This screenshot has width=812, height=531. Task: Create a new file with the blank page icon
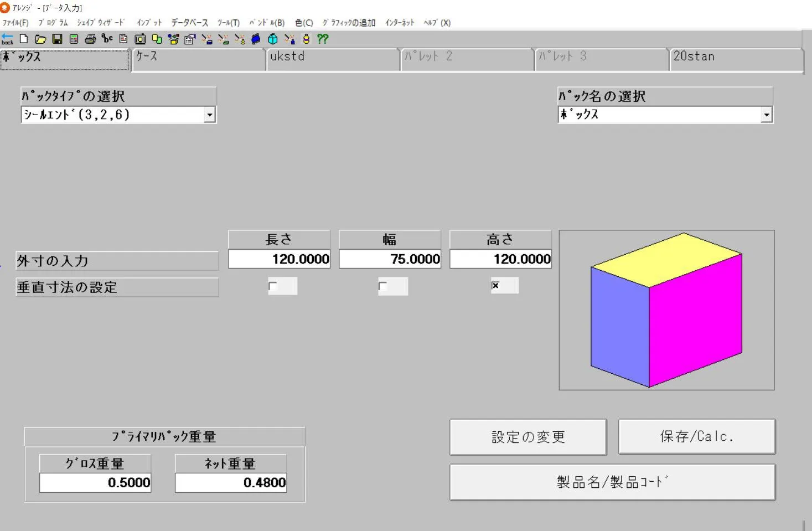(24, 39)
